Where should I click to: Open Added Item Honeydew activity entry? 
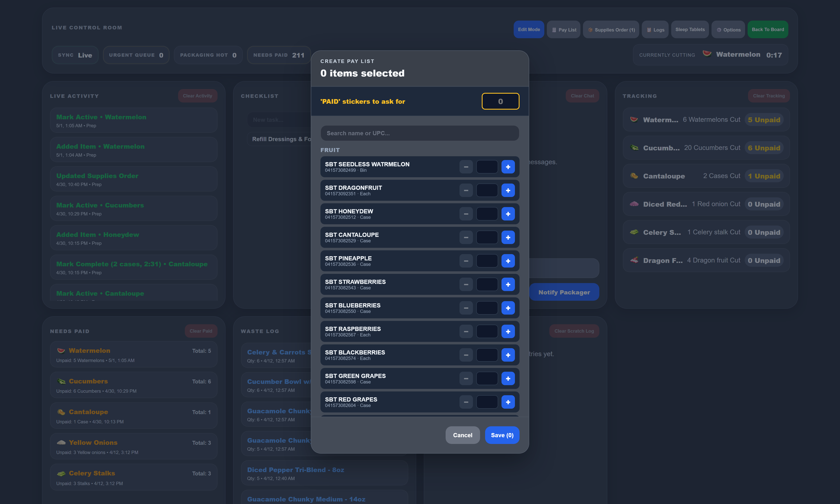click(134, 238)
